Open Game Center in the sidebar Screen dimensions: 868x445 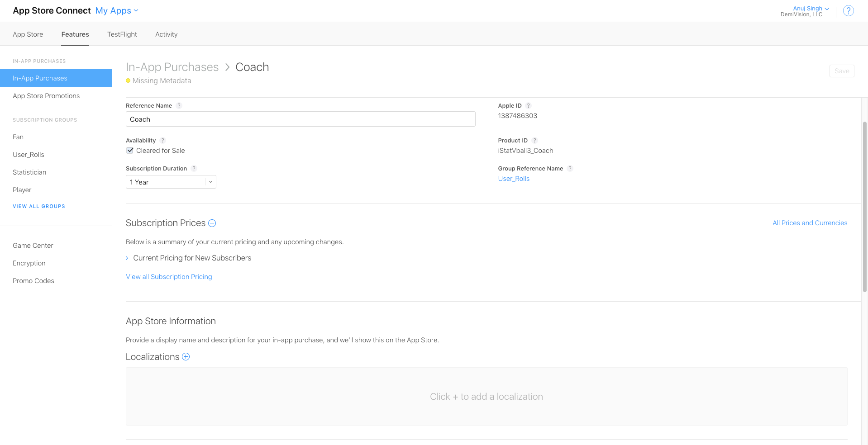tap(33, 246)
